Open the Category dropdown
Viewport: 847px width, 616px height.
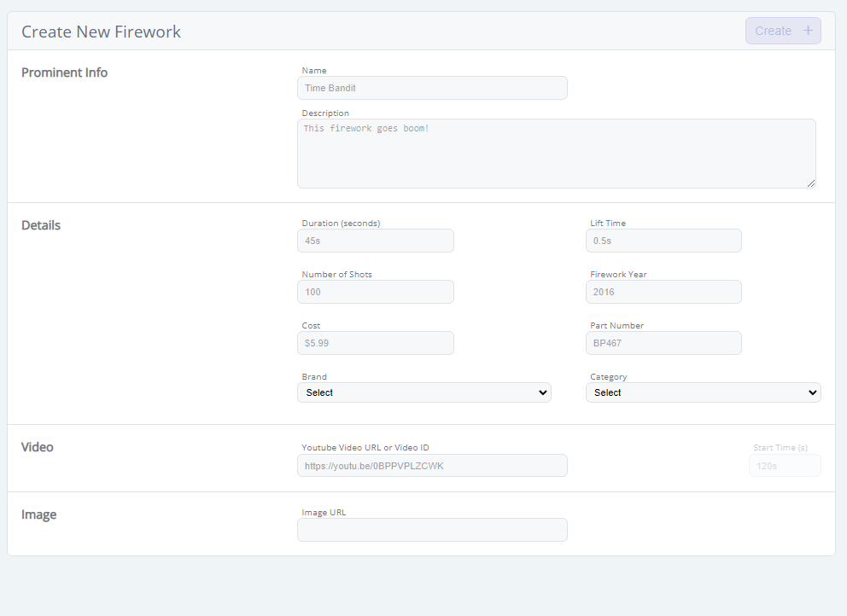click(x=703, y=392)
